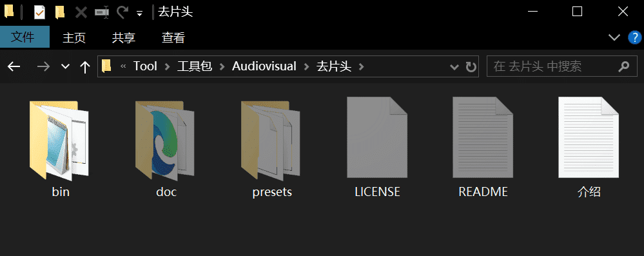Click the New folder icon in quick access toolbar
The width and height of the screenshot is (644, 256).
(x=60, y=12)
